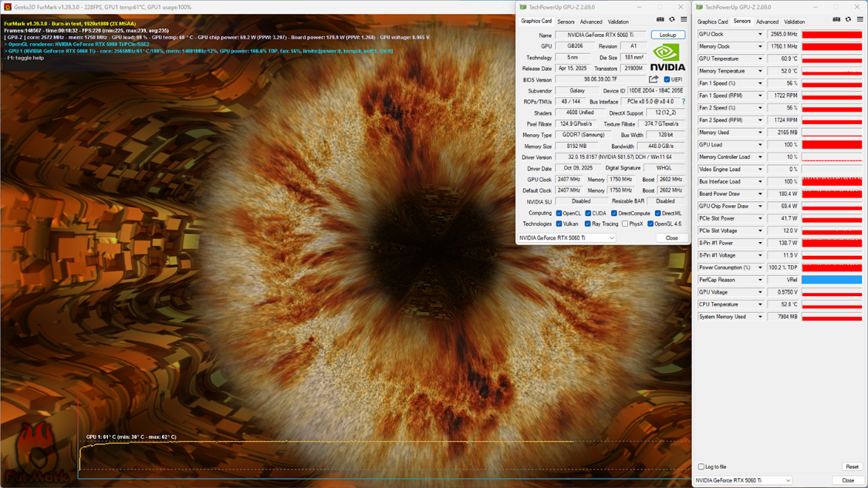Click Bus Interface question mark help icon
The image size is (868, 488).
(x=684, y=102)
